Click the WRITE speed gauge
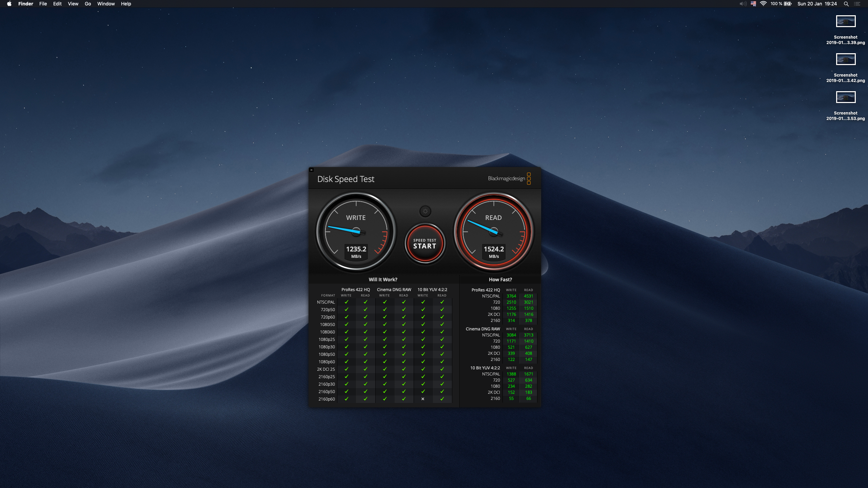 coord(356,232)
